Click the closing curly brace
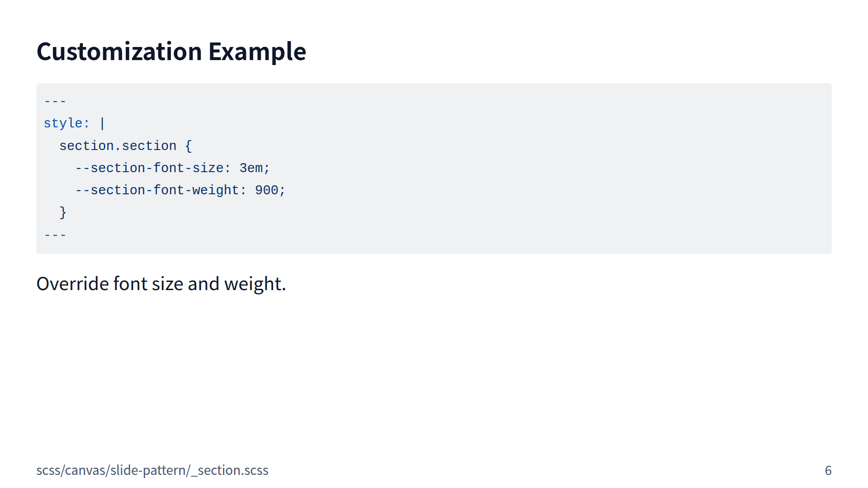868x488 pixels. 63,212
